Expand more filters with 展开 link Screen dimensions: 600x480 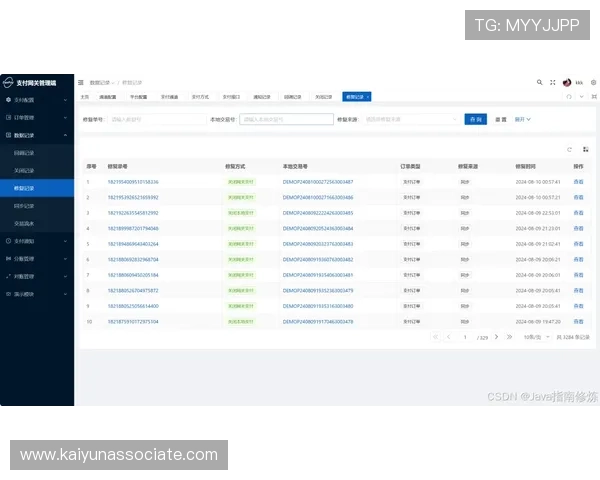tap(522, 119)
